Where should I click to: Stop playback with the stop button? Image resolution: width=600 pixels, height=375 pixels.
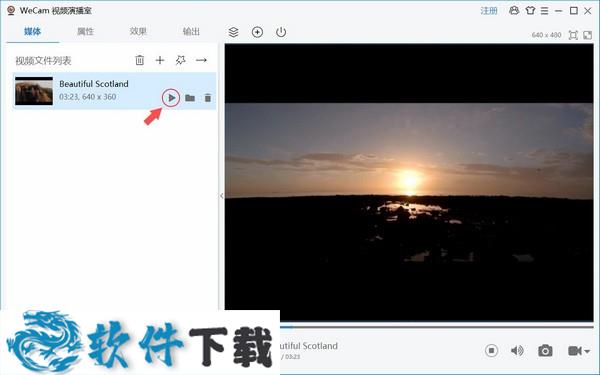click(491, 351)
